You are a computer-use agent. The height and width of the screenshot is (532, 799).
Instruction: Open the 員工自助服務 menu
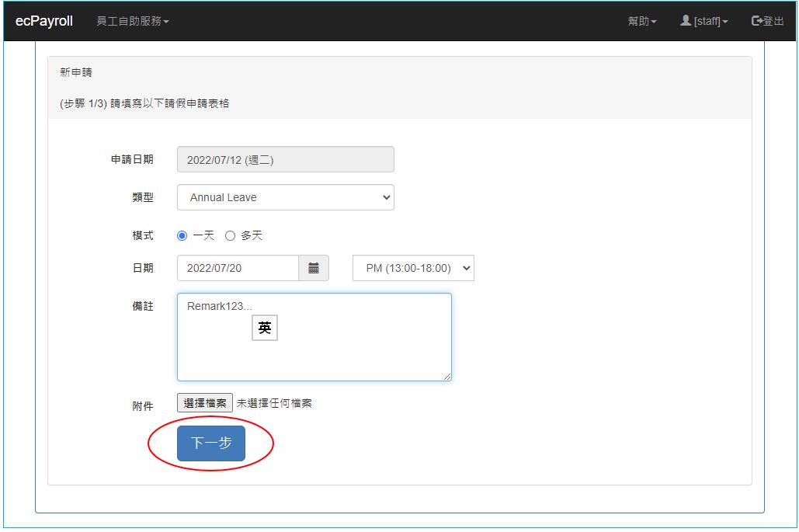133,21
